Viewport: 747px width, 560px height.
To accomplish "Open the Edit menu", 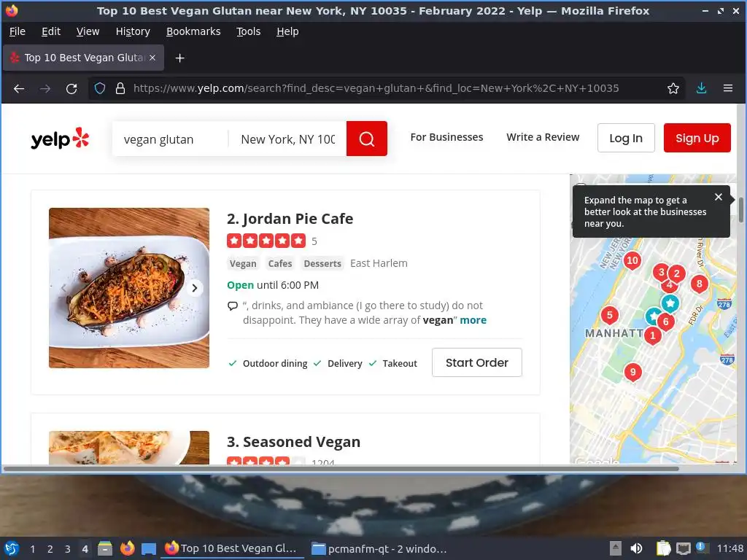I will [51, 31].
